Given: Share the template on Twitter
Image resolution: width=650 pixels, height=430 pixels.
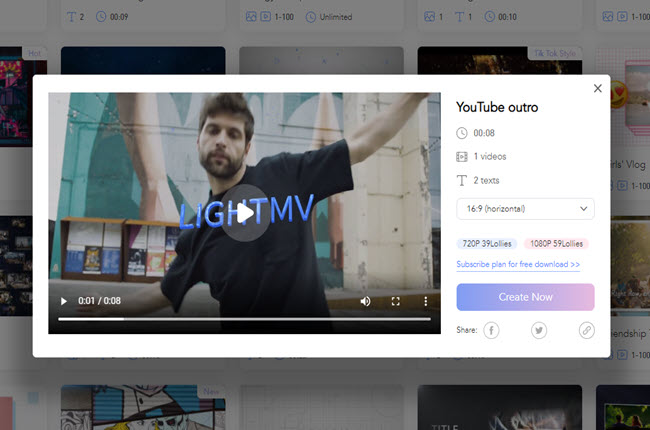Looking at the screenshot, I should click(x=539, y=330).
